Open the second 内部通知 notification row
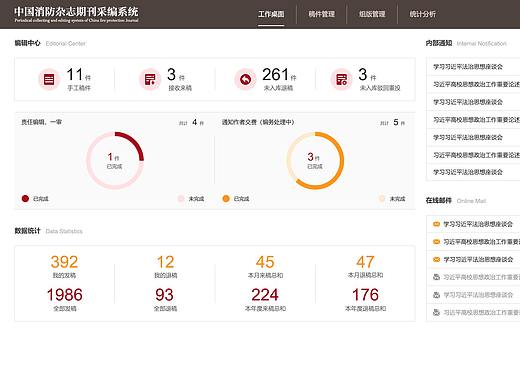Screen dimensions: 520x390 pyautogui.click(x=473, y=84)
